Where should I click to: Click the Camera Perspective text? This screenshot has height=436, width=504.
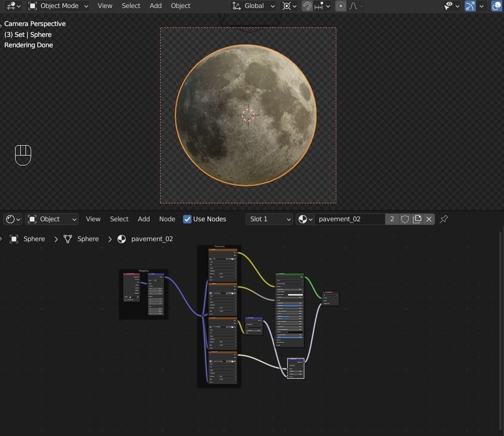34,24
